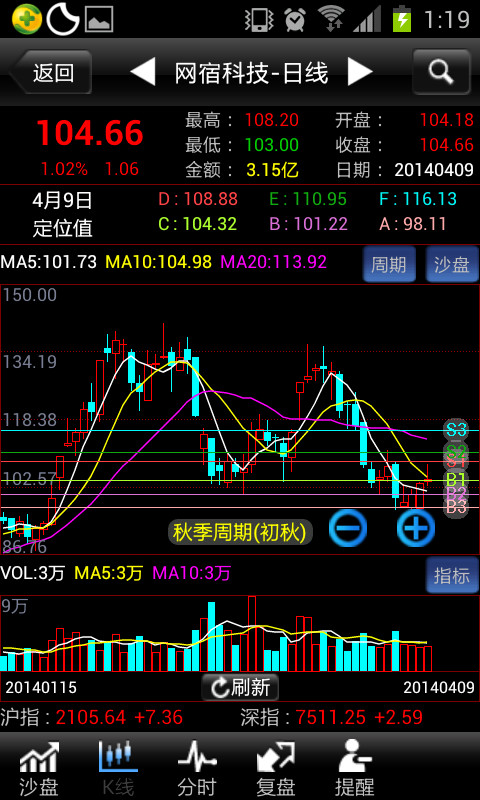Zoom in chart with plus icon
The image size is (480, 800).
click(416, 528)
